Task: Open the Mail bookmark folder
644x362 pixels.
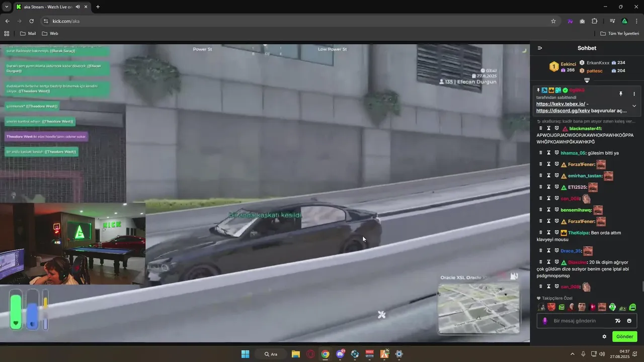Action: [28, 33]
